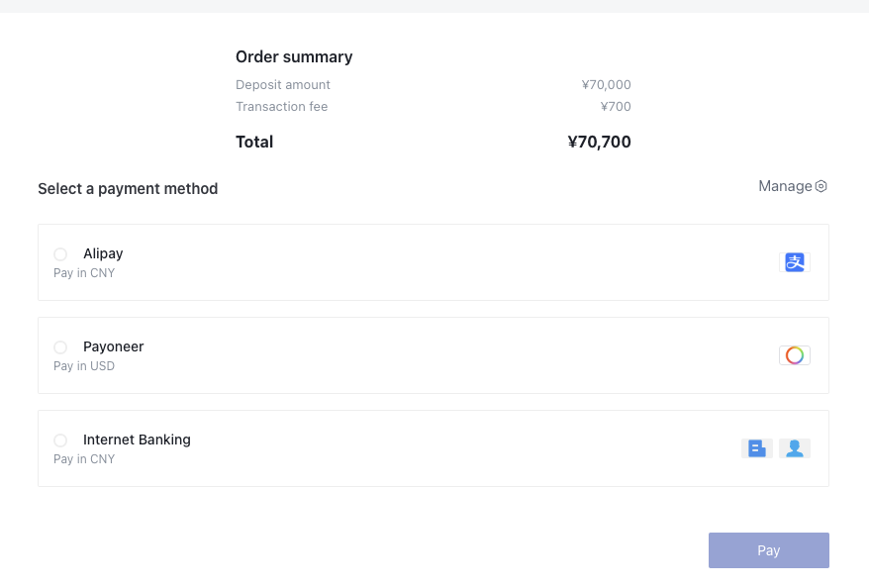The image size is (869, 588).
Task: Click the total amount ¥70,700
Action: pos(599,142)
